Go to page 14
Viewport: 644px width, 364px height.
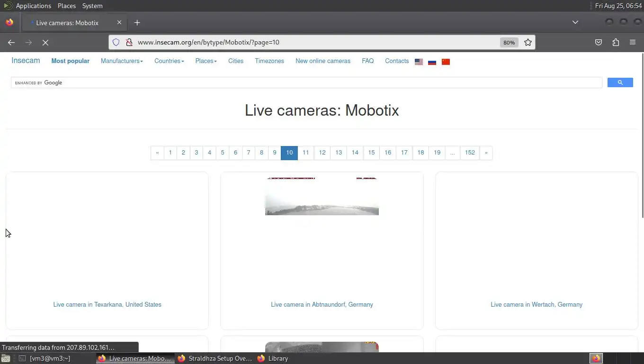tap(355, 153)
